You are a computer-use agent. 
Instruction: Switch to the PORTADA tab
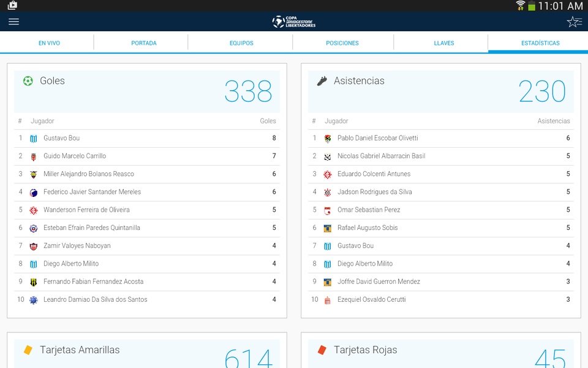coord(143,43)
